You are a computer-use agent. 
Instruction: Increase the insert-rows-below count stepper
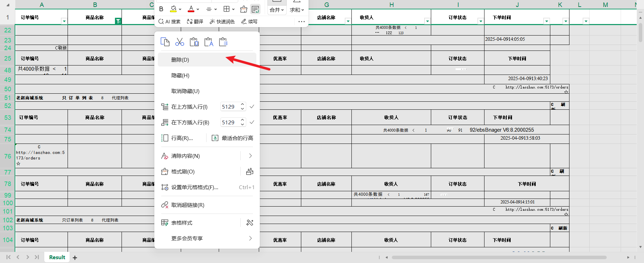tap(242, 120)
